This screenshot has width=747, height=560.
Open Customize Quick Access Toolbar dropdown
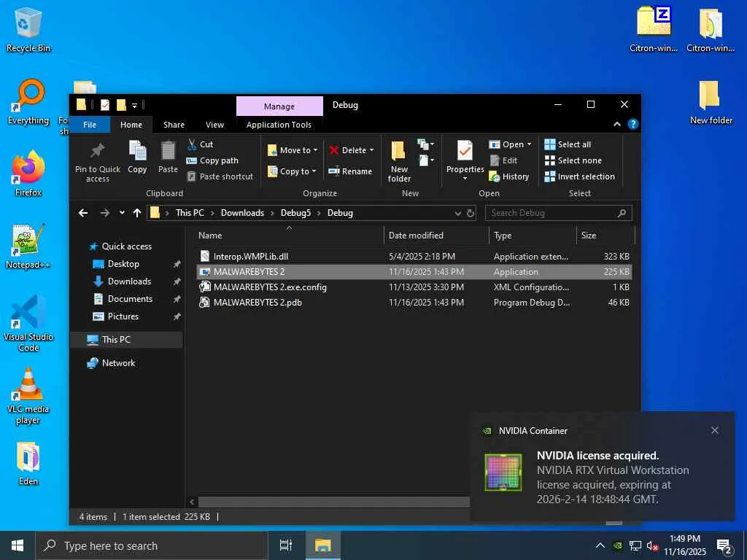click(134, 105)
